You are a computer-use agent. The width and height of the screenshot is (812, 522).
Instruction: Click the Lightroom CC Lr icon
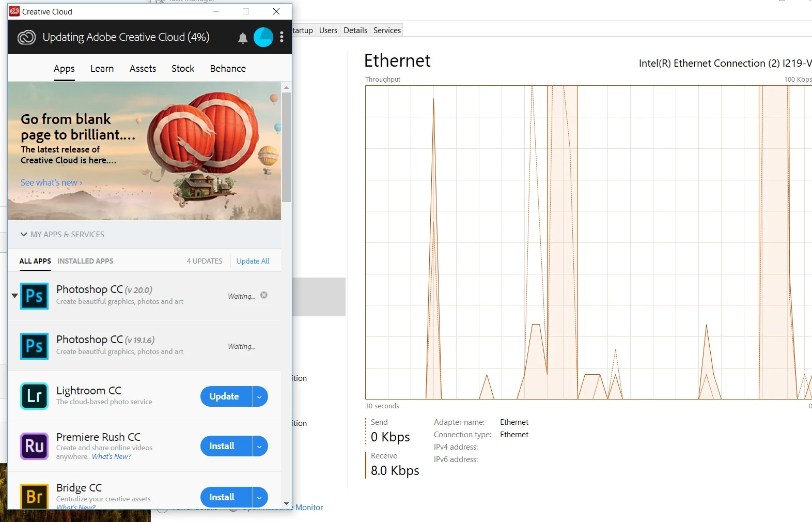tap(34, 396)
